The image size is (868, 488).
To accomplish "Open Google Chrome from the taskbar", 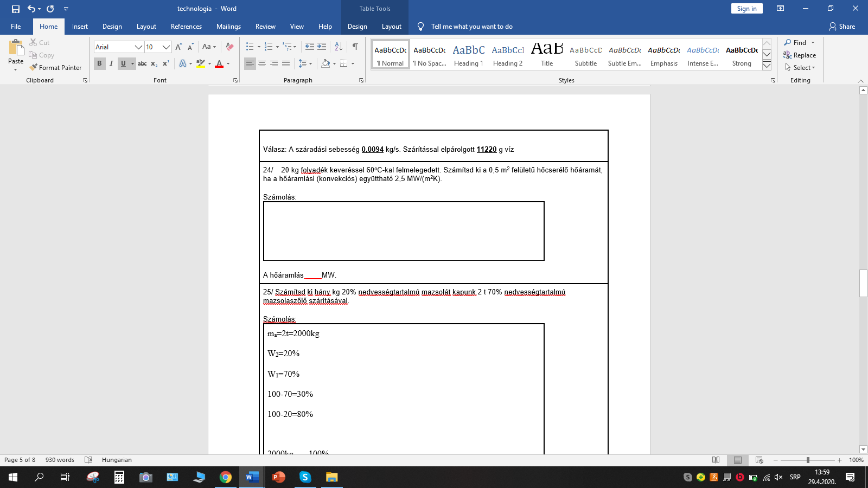I will pyautogui.click(x=225, y=477).
